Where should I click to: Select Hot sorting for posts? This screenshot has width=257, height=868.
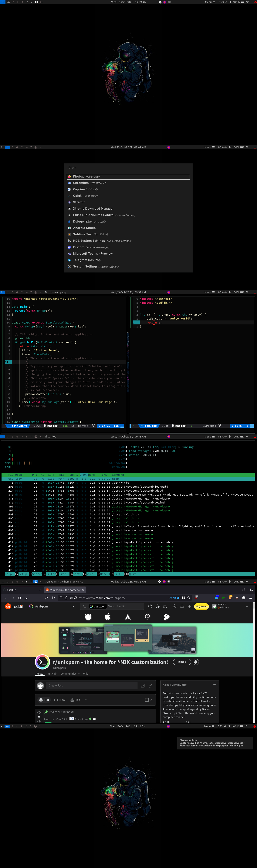tap(44, 700)
